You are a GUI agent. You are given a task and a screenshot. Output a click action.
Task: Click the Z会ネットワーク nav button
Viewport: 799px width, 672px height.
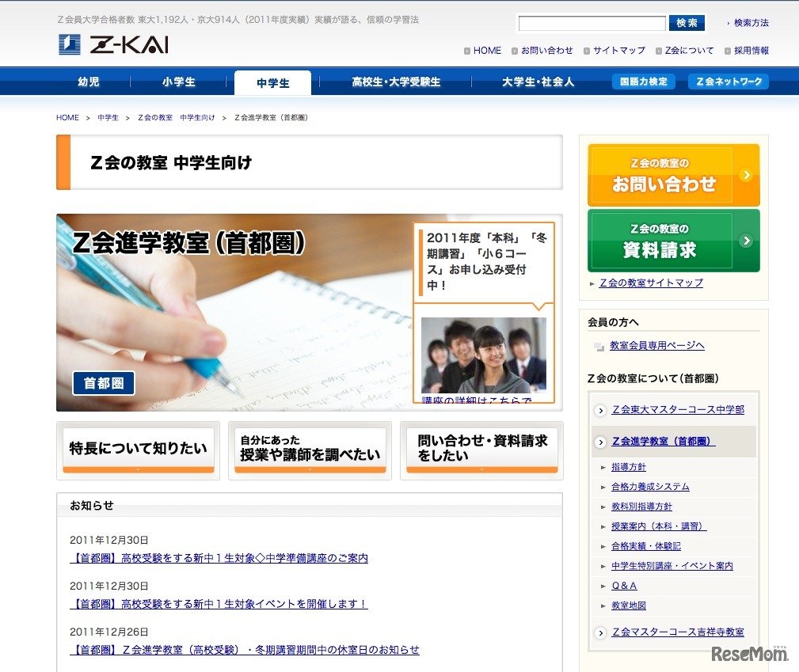tap(729, 82)
